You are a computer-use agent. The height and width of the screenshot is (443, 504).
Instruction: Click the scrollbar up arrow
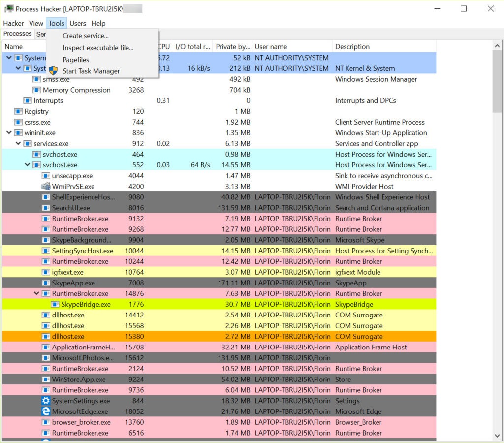click(x=497, y=46)
